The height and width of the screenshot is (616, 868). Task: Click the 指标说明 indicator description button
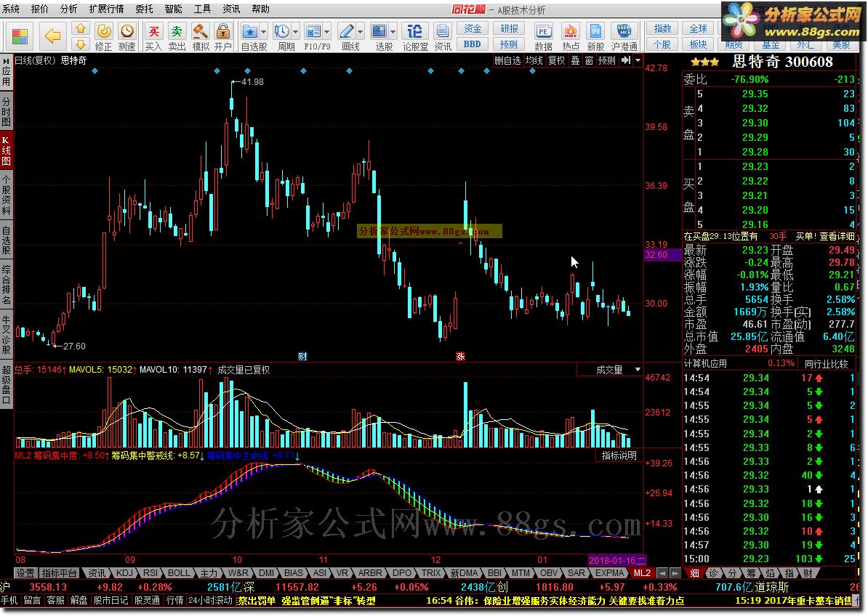(619, 455)
